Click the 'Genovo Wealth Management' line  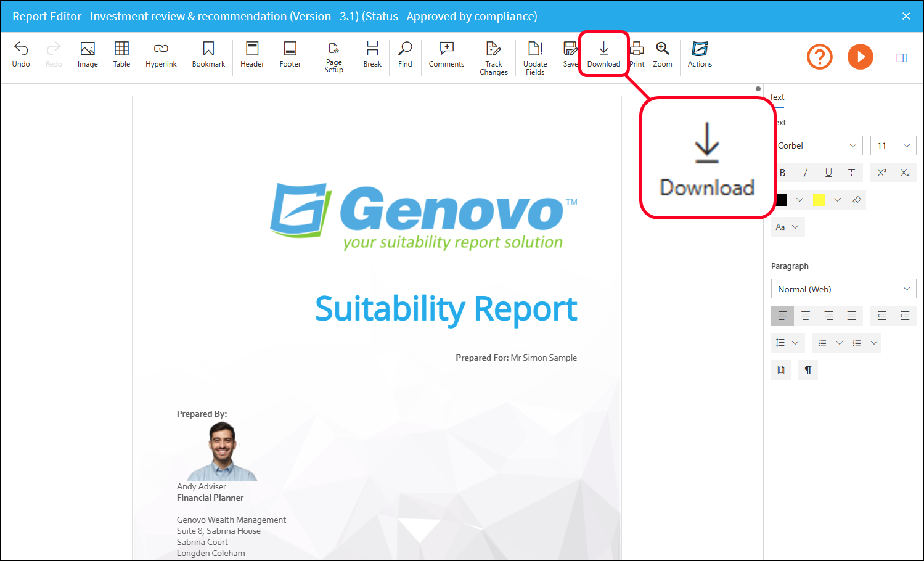click(x=231, y=520)
